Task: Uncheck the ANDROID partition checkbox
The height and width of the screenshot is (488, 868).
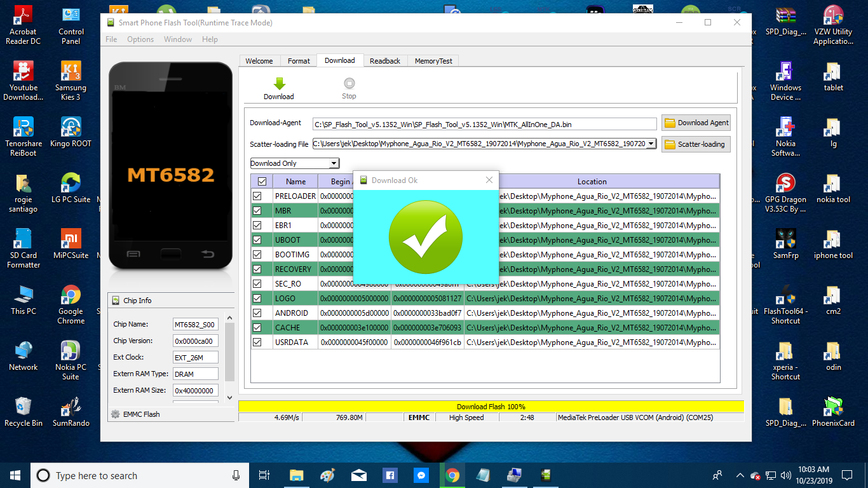Action: [x=257, y=313]
